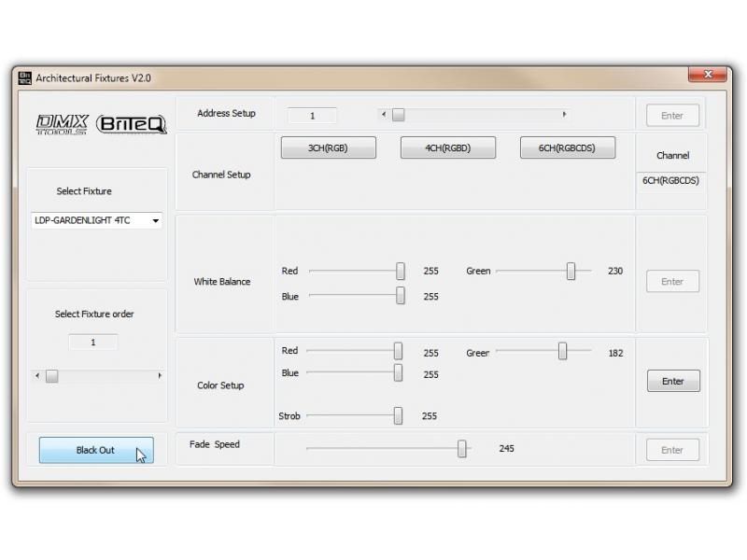This screenshot has height=560, width=747.
Task: Click the fixture order scrollbar thumb
Action: [52, 376]
